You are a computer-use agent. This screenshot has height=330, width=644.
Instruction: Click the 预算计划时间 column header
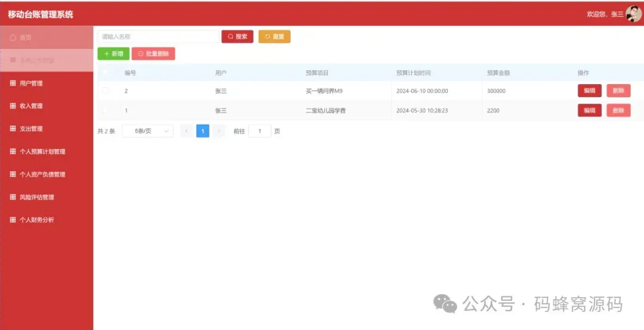point(413,73)
